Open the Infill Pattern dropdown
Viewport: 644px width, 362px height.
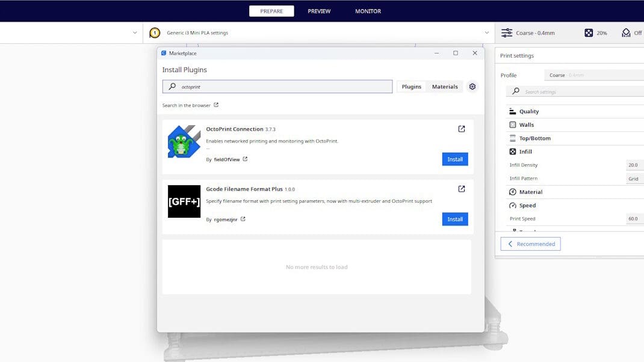pyautogui.click(x=634, y=179)
